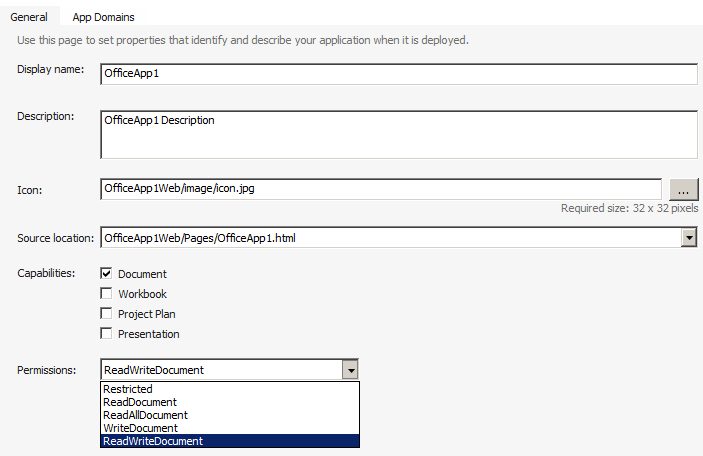Collapse the Permissions dropdown arrow
Viewport: 703px width, 456px height.
tap(350, 370)
